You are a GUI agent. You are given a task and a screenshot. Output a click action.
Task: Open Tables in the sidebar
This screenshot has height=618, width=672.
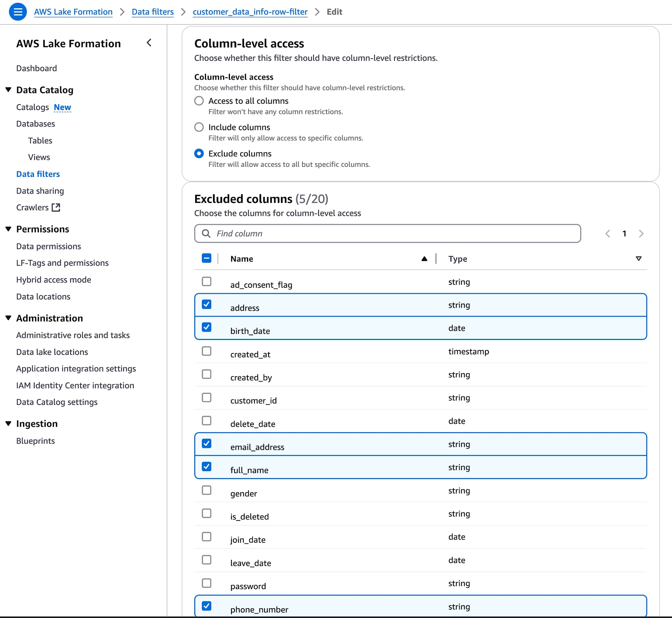tap(40, 141)
